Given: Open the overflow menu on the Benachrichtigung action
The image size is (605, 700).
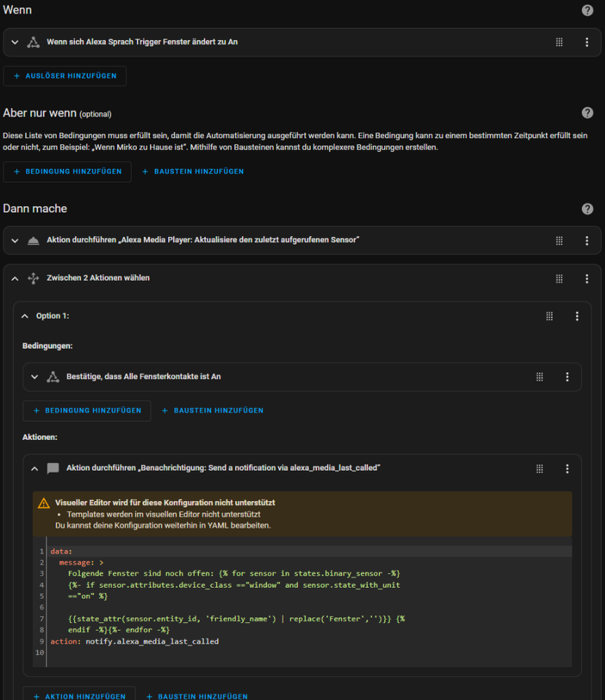Looking at the screenshot, I should coord(567,468).
